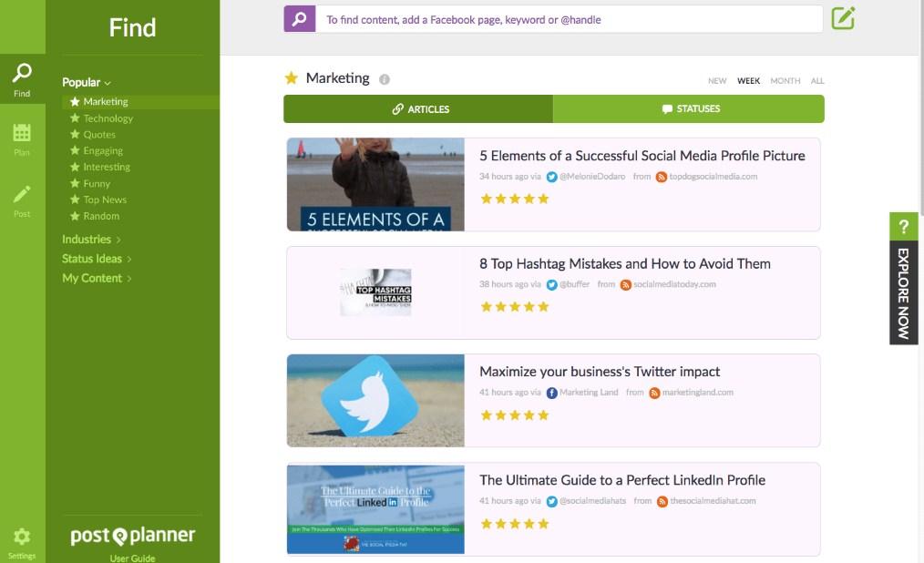Click the star rating of the LinkedIn Profile article
This screenshot has height=563, width=924.
(x=515, y=524)
